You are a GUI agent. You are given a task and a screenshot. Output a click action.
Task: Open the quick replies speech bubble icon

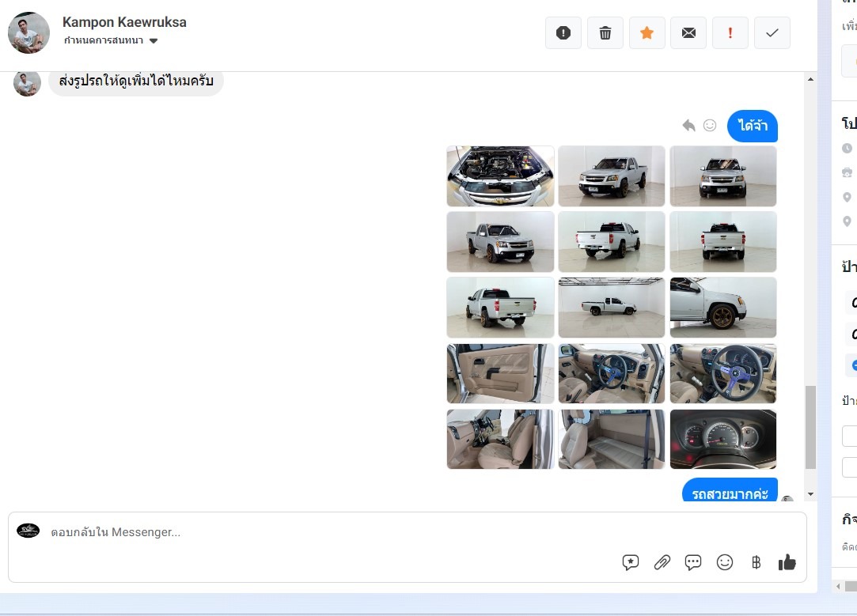pos(693,562)
